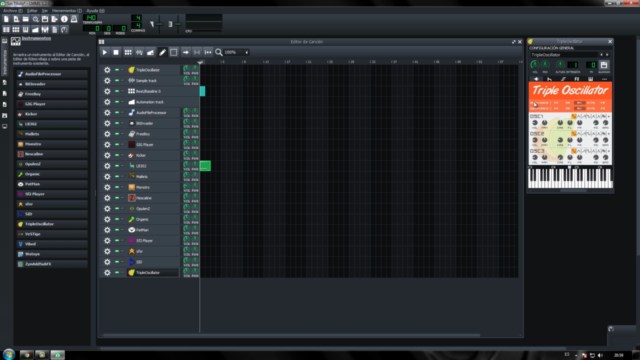Select the edit (selection) mode tool

coord(174,52)
